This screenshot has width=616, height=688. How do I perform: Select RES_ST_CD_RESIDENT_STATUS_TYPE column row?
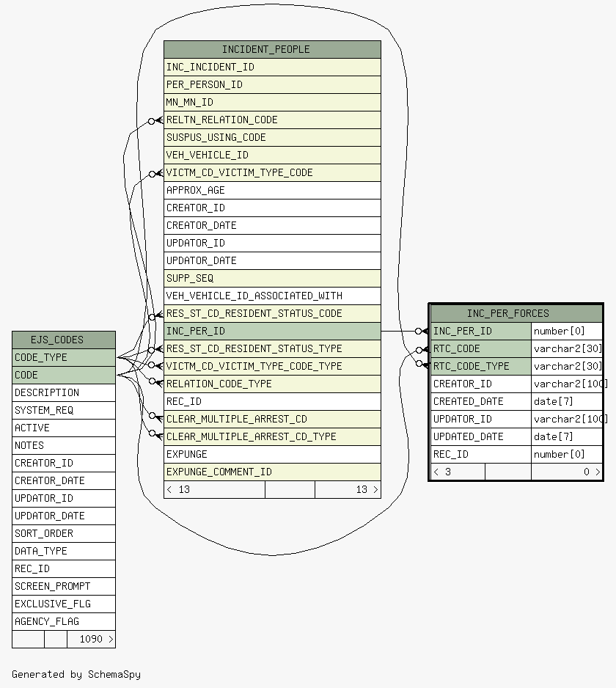coord(272,349)
